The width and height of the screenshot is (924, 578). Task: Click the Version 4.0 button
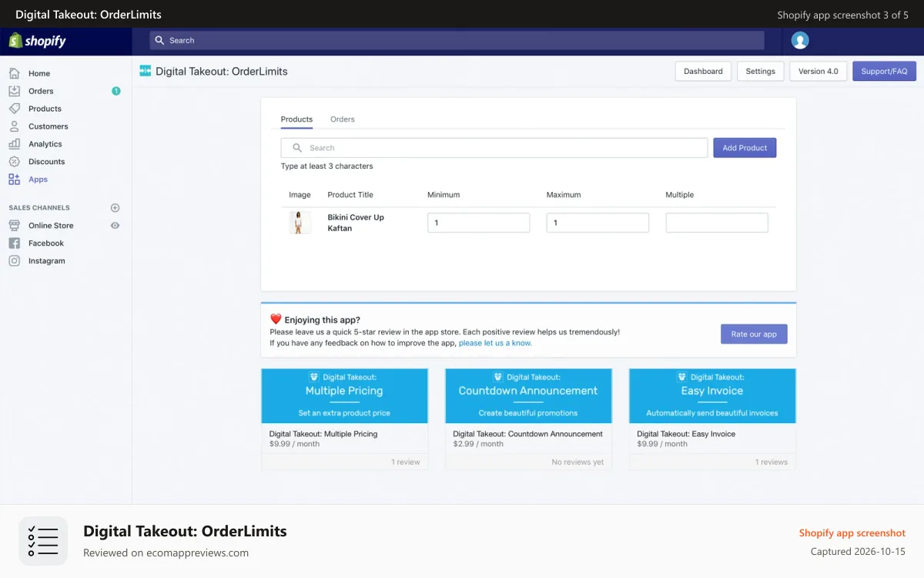pyautogui.click(x=819, y=72)
